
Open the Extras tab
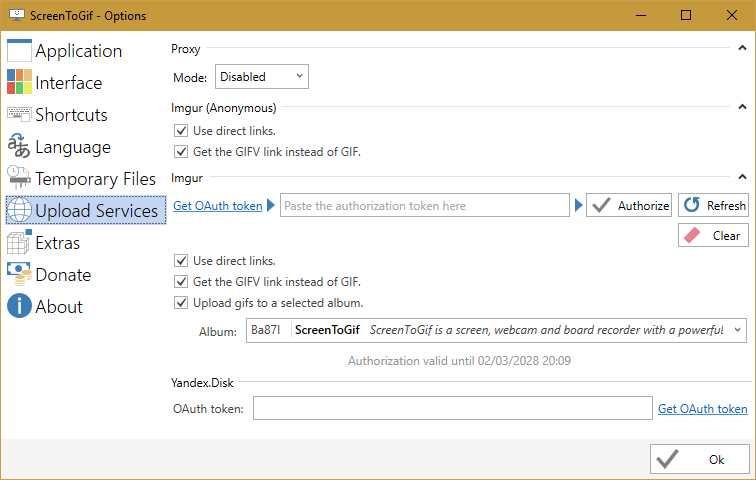[x=85, y=242]
